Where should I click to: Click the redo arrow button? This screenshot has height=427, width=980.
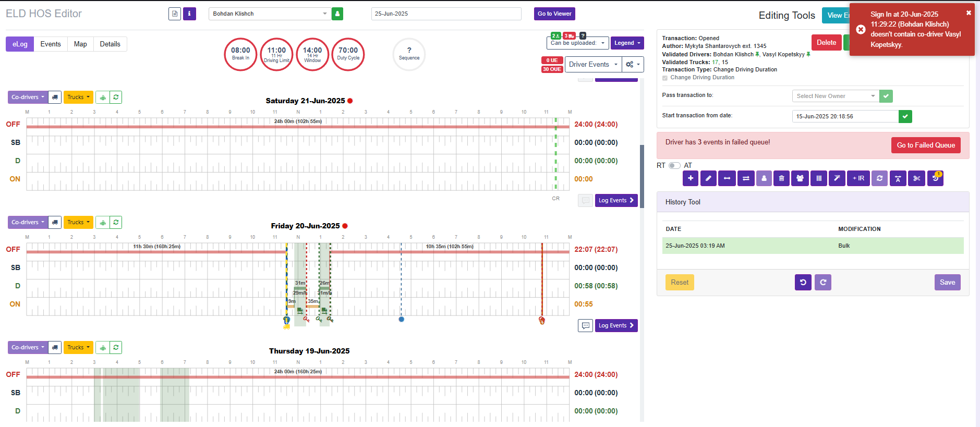pos(823,282)
